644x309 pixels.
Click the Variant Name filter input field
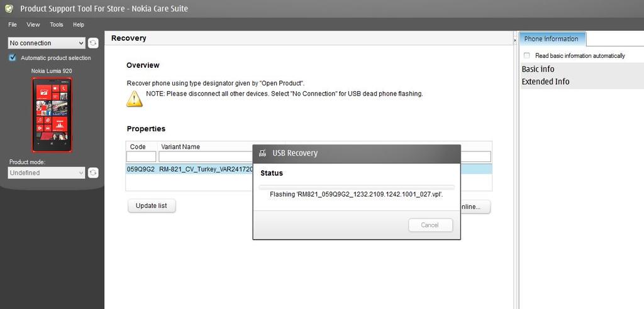tap(206, 157)
